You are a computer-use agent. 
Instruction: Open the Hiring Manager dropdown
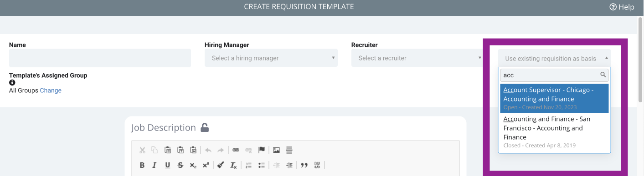[x=271, y=58]
